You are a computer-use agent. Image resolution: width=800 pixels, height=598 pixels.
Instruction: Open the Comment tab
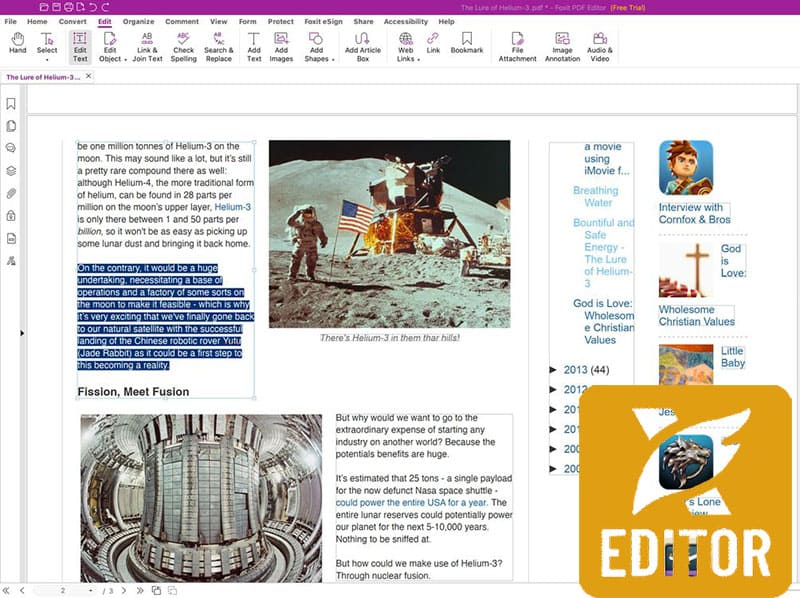pyautogui.click(x=182, y=21)
